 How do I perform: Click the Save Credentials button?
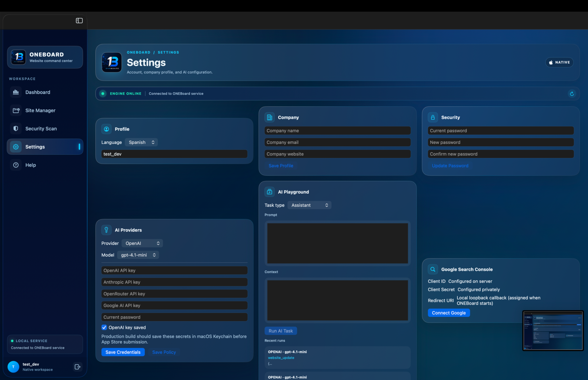pos(123,352)
